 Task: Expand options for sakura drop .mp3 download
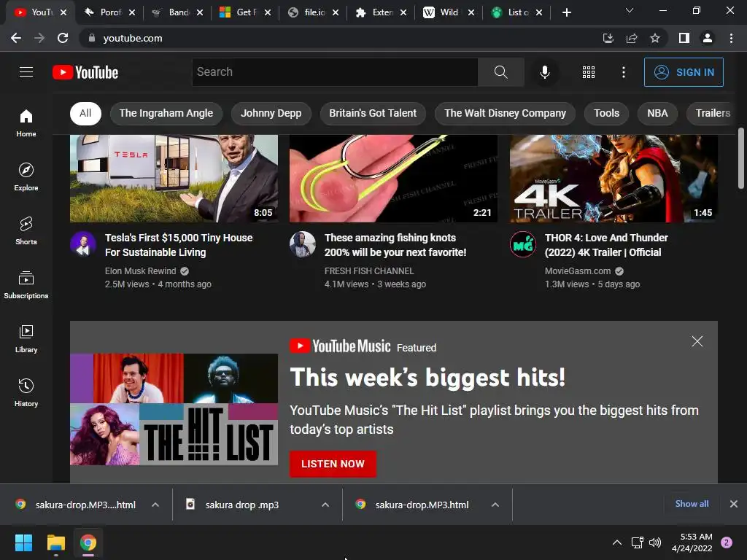(x=325, y=505)
